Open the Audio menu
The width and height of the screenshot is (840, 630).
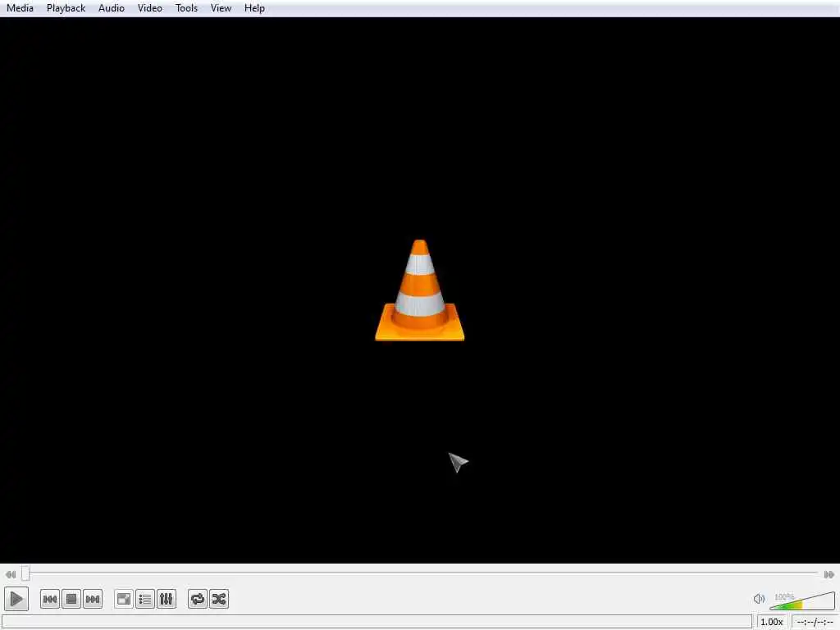[x=112, y=8]
